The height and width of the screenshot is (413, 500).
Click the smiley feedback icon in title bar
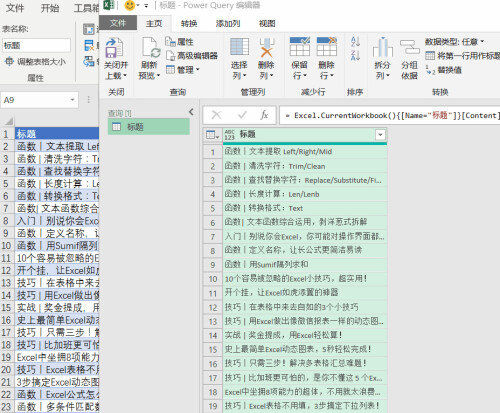pos(129,5)
